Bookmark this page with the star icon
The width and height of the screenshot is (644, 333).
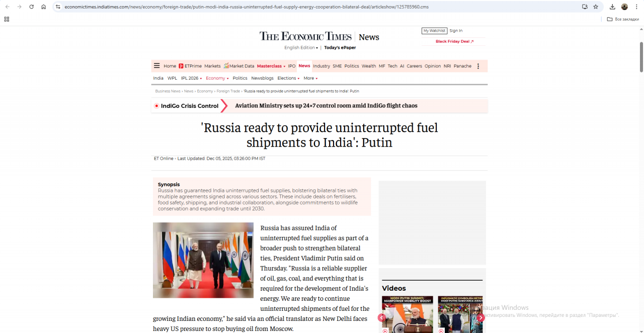(596, 7)
